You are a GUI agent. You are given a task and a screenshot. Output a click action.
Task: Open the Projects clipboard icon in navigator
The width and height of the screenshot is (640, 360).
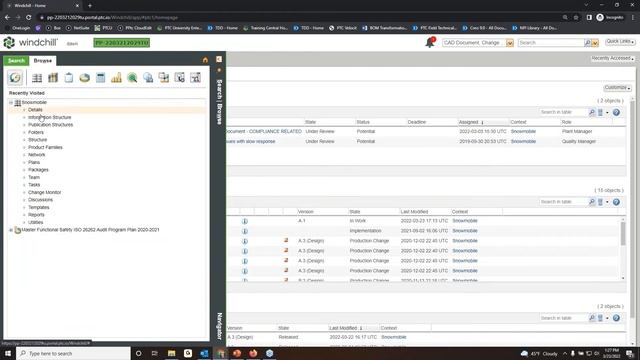pos(69,78)
